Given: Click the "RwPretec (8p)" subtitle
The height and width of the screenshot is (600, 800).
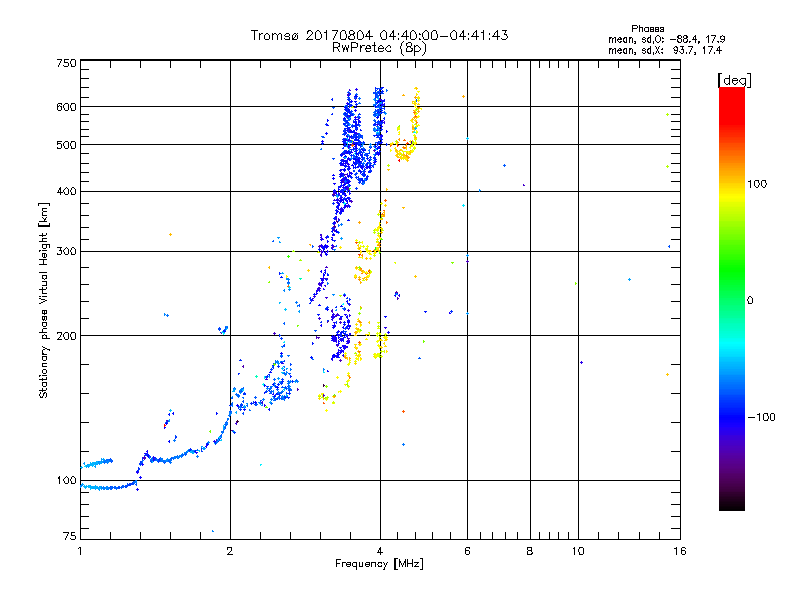Looking at the screenshot, I should [379, 48].
